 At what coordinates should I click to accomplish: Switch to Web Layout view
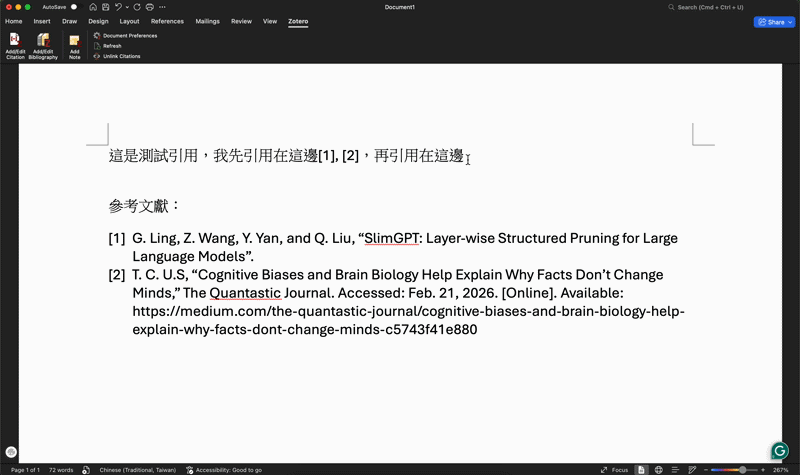pyautogui.click(x=658, y=469)
